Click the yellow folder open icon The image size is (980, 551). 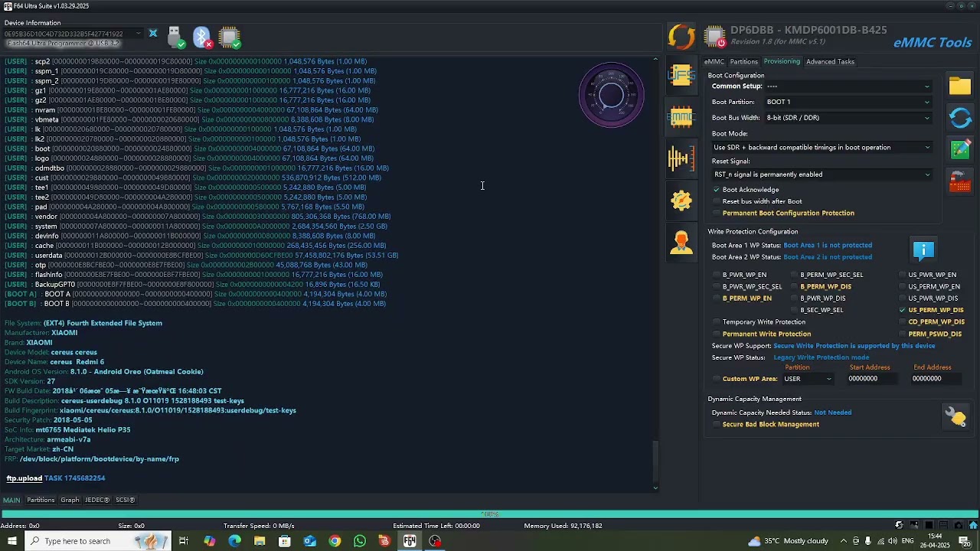pos(960,86)
